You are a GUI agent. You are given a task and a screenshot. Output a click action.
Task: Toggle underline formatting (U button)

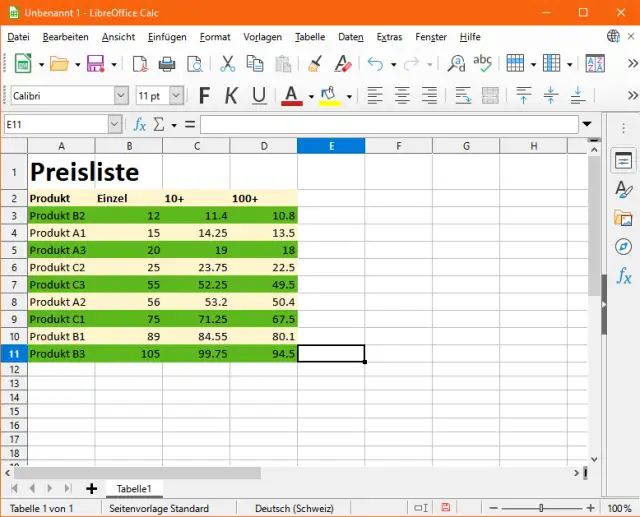(x=259, y=96)
